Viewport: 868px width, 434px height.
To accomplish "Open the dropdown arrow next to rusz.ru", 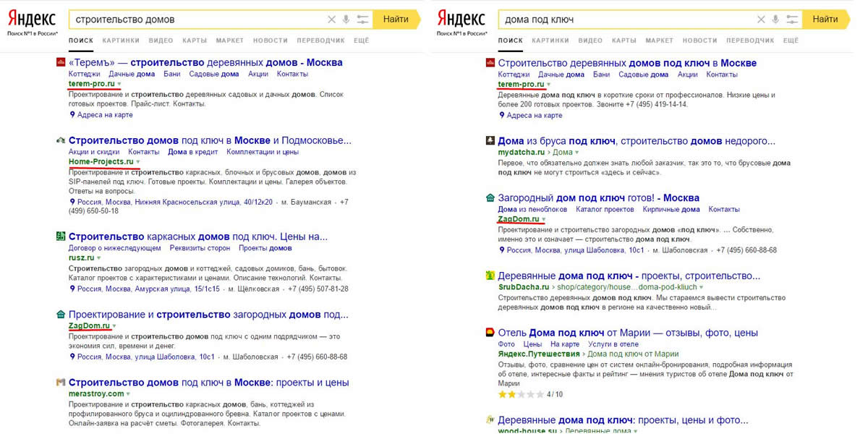I will pyautogui.click(x=99, y=258).
